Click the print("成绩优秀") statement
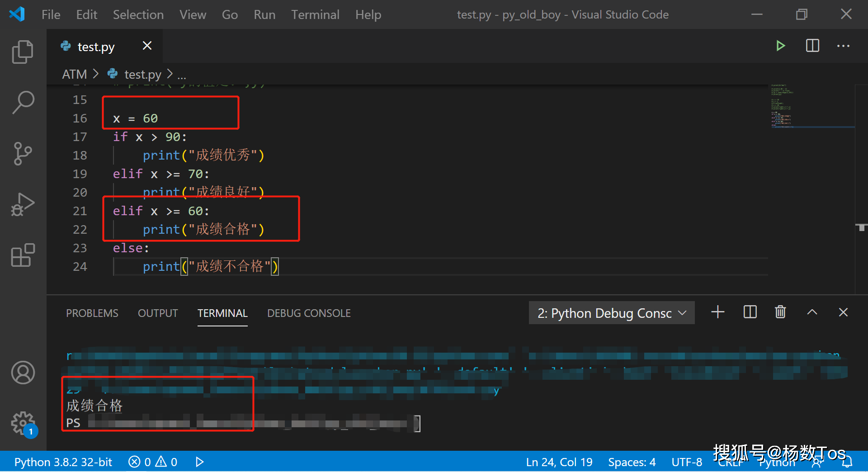 203,155
